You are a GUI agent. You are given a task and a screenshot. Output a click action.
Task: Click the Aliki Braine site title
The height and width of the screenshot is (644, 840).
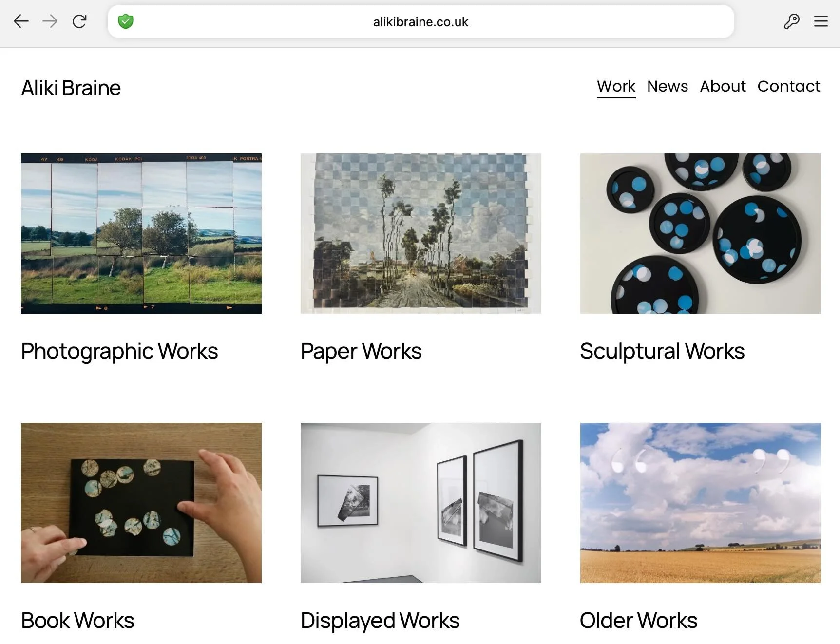coord(71,88)
